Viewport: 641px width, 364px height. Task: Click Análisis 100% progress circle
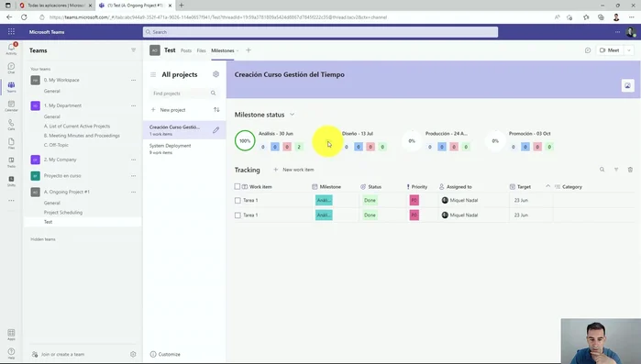(245, 140)
